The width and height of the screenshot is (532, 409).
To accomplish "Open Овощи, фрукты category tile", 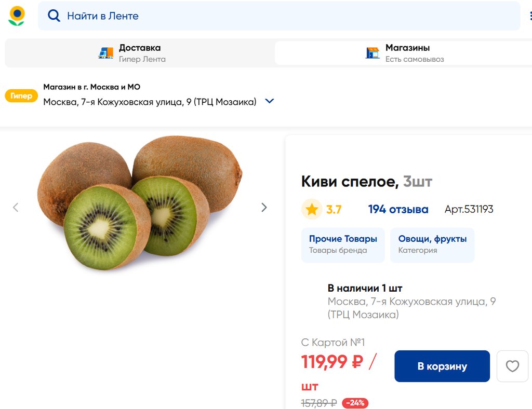I will click(x=432, y=244).
